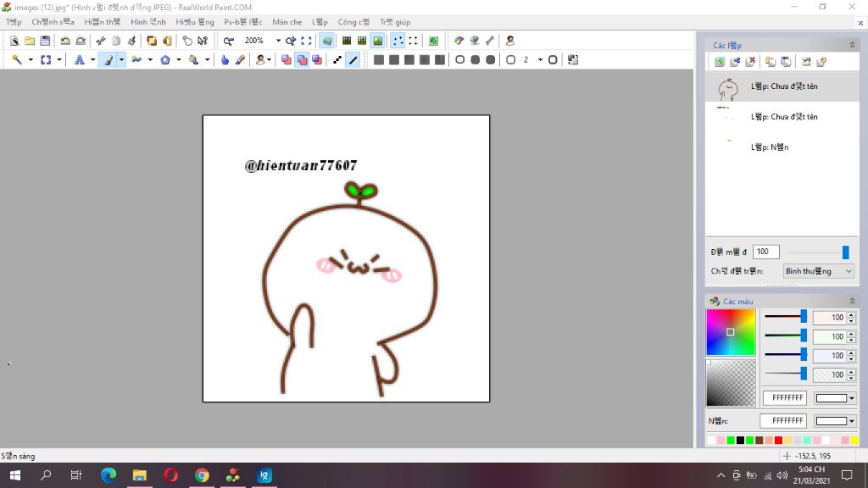Redo the last undone action
This screenshot has width=868, height=488.
pos(81,41)
